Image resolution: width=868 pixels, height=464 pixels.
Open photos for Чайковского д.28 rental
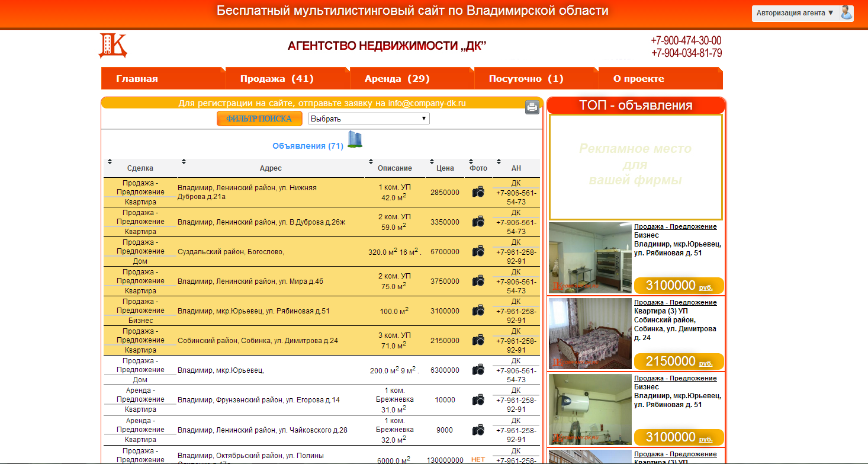tap(478, 430)
